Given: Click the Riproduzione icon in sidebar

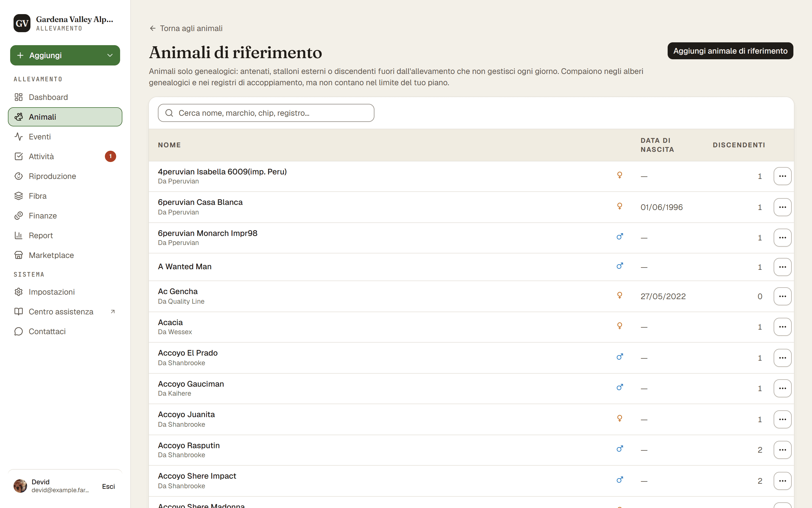Looking at the screenshot, I should click(x=18, y=176).
